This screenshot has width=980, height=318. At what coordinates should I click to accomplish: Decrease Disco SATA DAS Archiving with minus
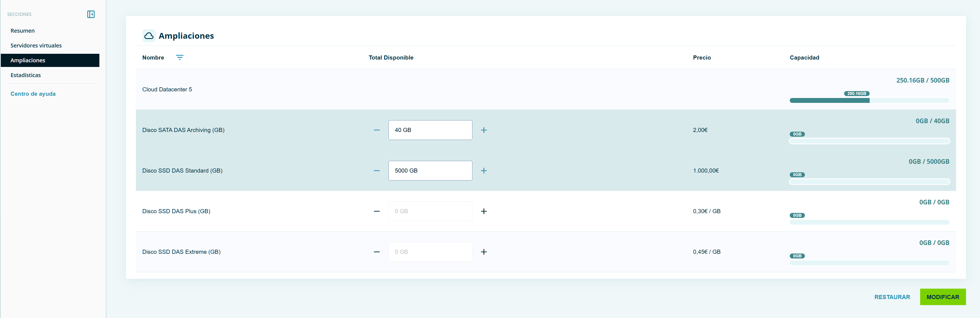coord(377,130)
